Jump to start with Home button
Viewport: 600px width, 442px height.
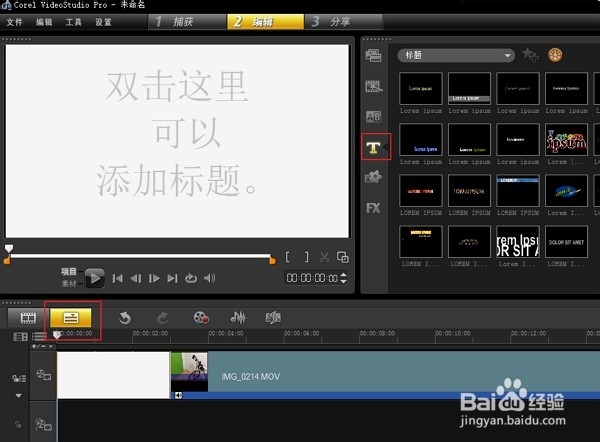[117, 278]
